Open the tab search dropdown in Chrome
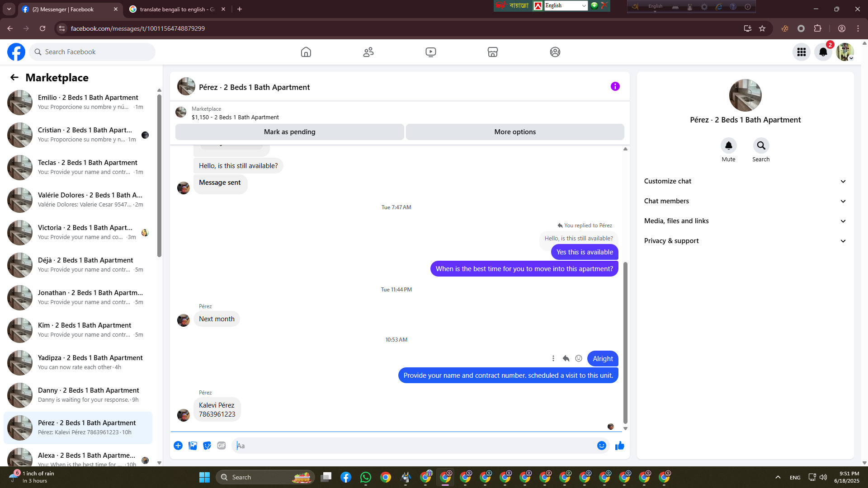The height and width of the screenshot is (488, 868). coord(9,9)
